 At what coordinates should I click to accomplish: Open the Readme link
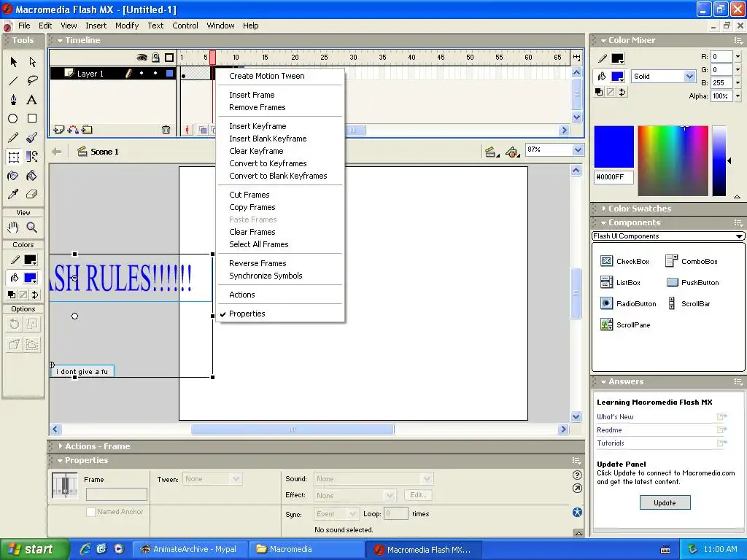pos(609,430)
